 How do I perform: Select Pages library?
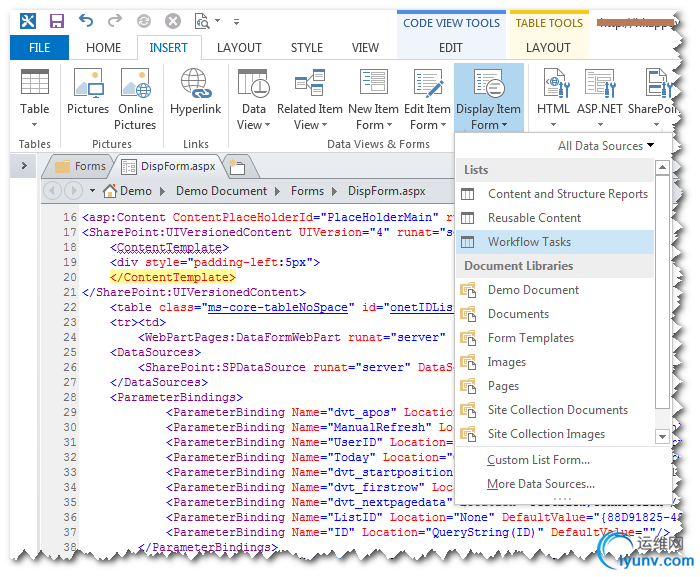[555, 386]
